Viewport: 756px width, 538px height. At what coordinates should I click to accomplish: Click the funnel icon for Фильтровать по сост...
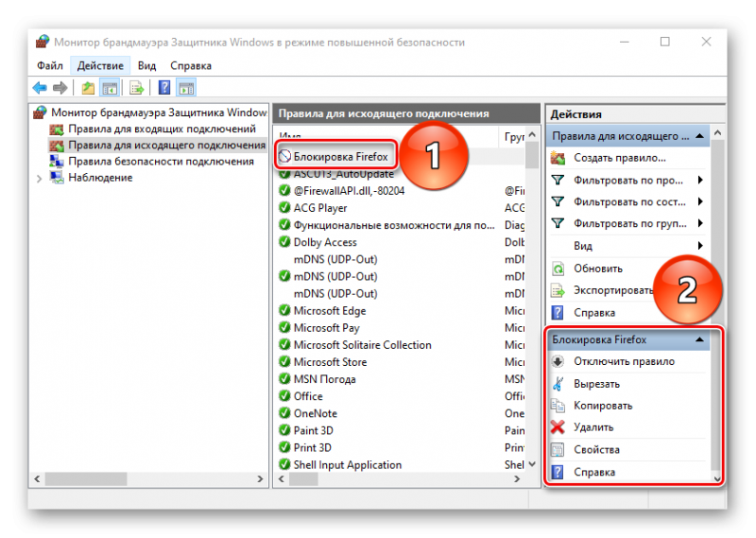[x=558, y=201]
